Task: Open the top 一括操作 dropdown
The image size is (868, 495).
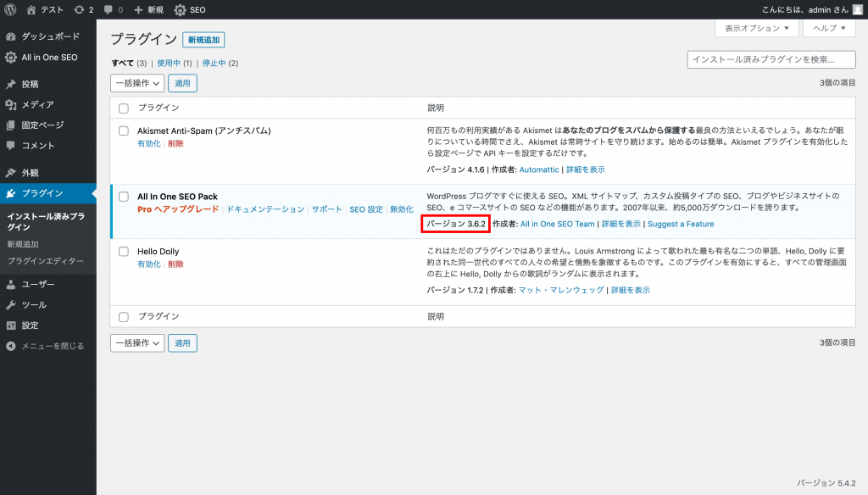Action: (x=137, y=83)
